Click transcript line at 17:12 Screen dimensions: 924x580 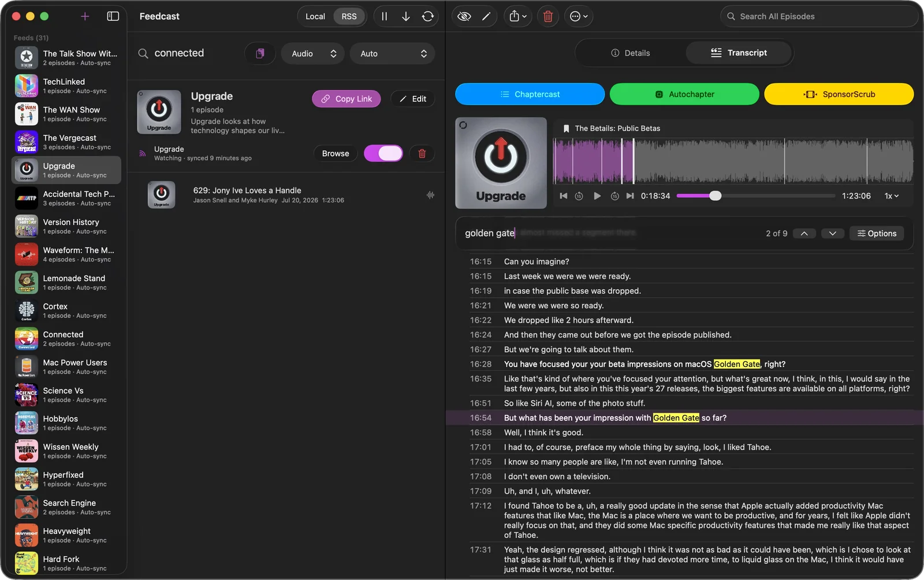[x=684, y=521]
